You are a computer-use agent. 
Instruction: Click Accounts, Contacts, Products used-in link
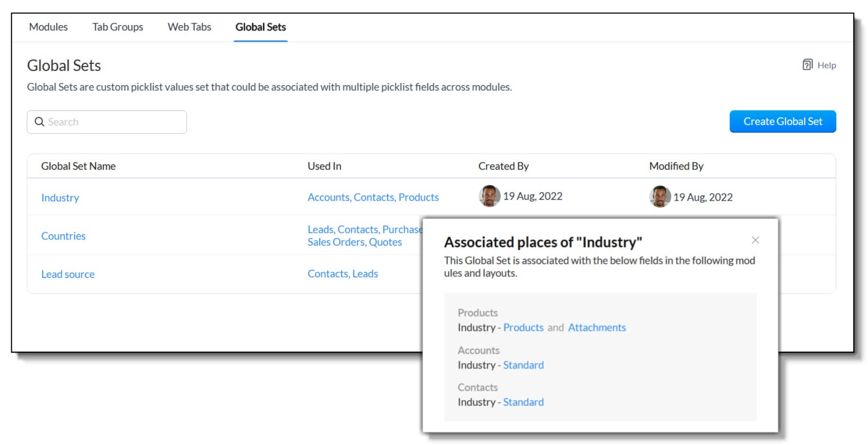coord(373,197)
